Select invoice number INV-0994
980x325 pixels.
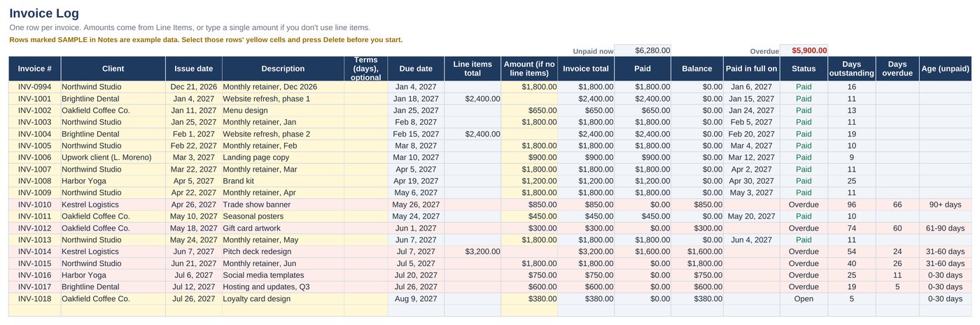click(x=35, y=87)
